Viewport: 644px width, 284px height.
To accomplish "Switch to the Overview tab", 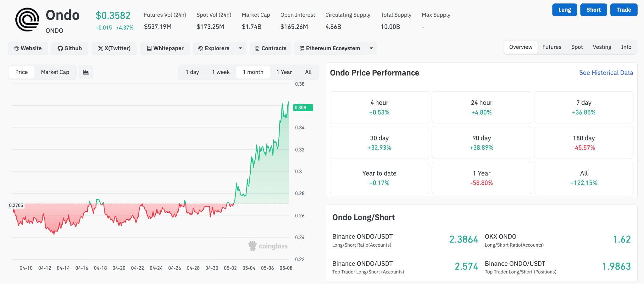I will (x=521, y=47).
